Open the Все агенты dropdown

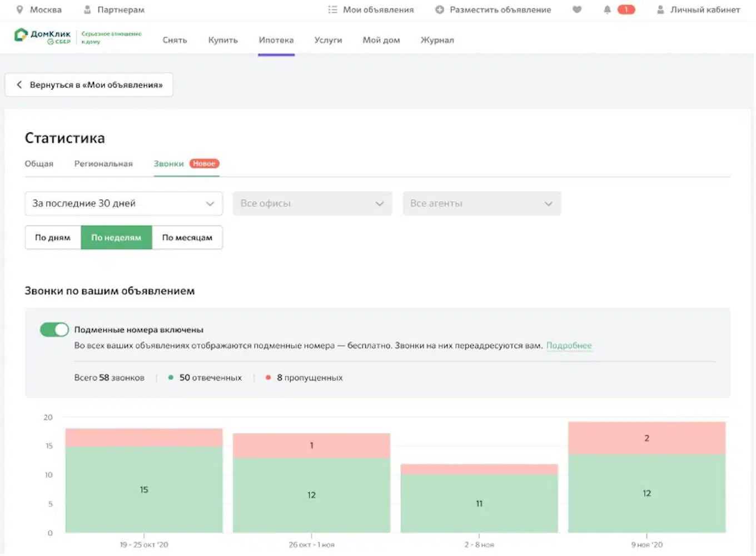pyautogui.click(x=482, y=203)
